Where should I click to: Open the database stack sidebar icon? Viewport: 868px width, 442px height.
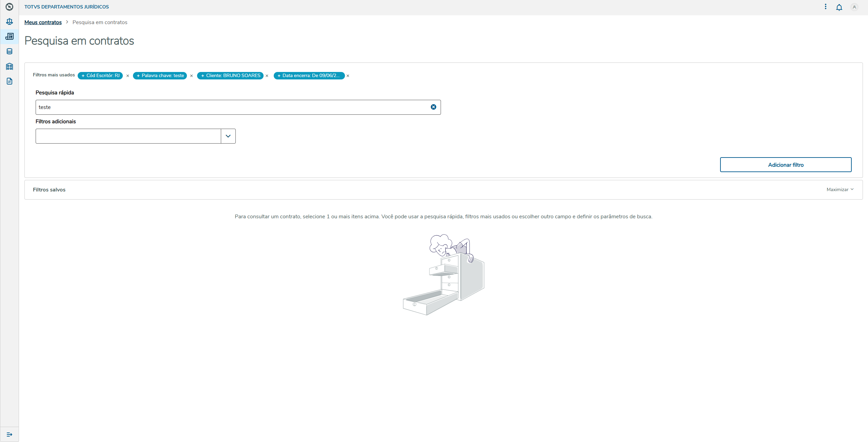pos(9,51)
